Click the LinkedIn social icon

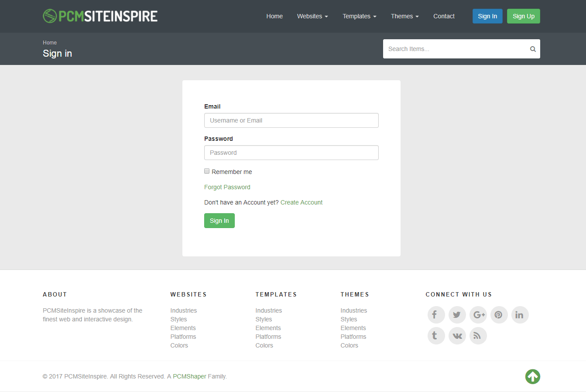tap(520, 315)
